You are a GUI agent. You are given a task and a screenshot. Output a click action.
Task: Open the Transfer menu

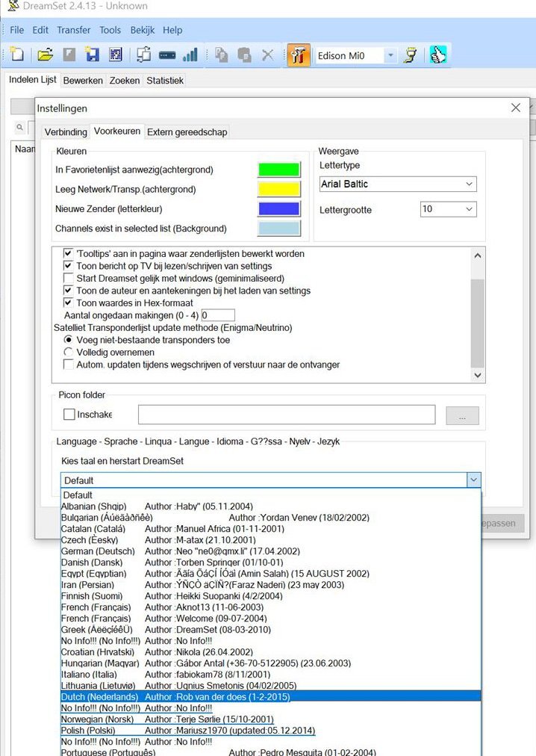click(73, 30)
